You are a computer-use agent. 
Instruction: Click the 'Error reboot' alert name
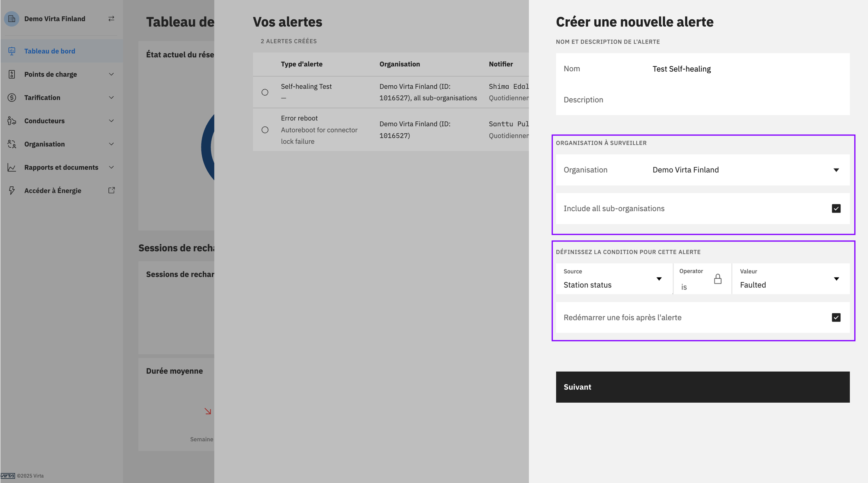pos(299,118)
